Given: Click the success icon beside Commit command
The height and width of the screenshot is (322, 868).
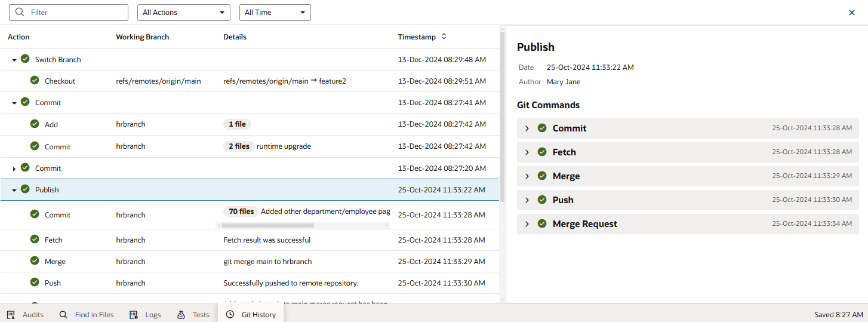Looking at the screenshot, I should (x=542, y=128).
